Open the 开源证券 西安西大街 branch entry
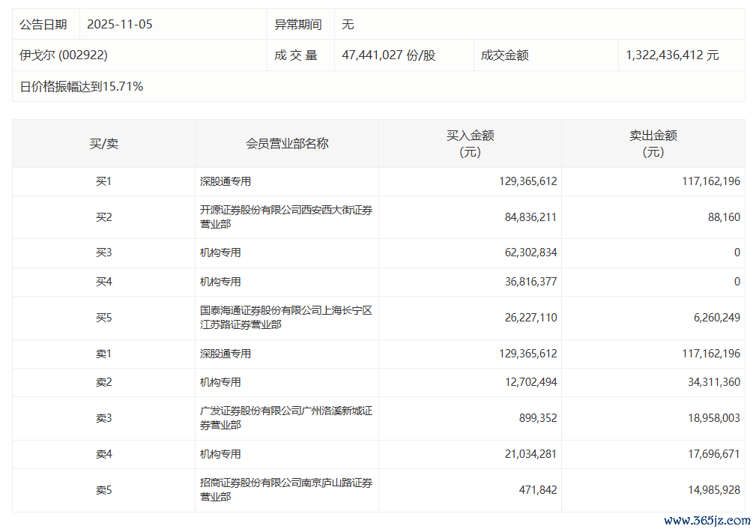The image size is (756, 532). (285, 217)
